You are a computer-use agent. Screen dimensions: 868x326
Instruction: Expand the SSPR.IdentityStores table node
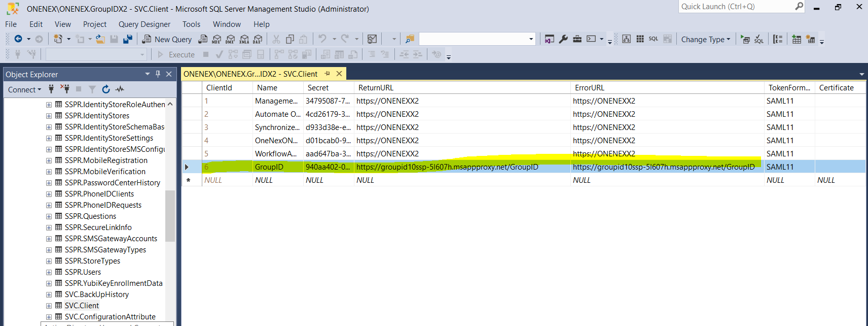[x=49, y=116]
